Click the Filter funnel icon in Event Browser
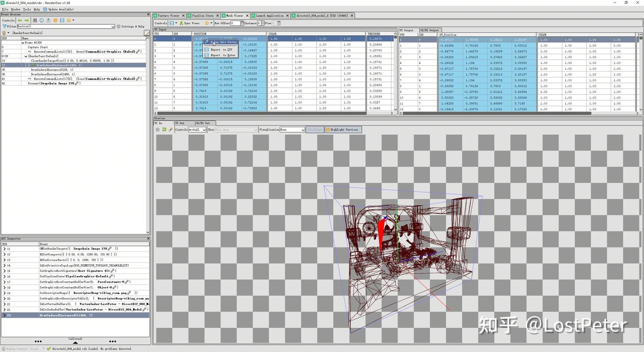The height and width of the screenshot is (352, 644). pos(4,26)
